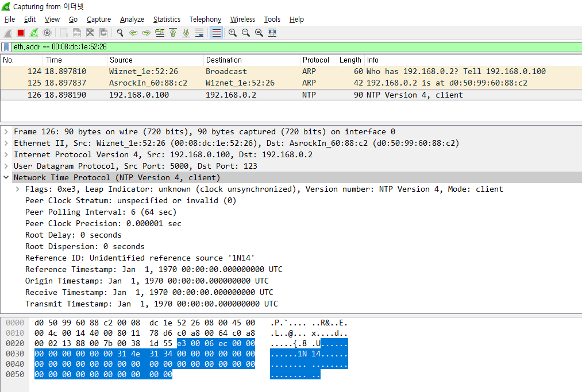This screenshot has height=392, width=582.
Task: Open the Help menu
Action: 296,20
